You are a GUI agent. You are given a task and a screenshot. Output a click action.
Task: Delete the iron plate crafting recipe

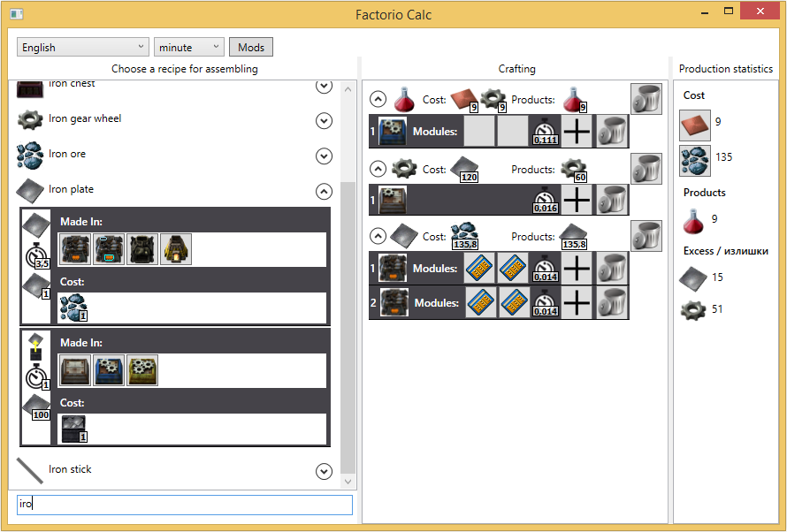[646, 236]
